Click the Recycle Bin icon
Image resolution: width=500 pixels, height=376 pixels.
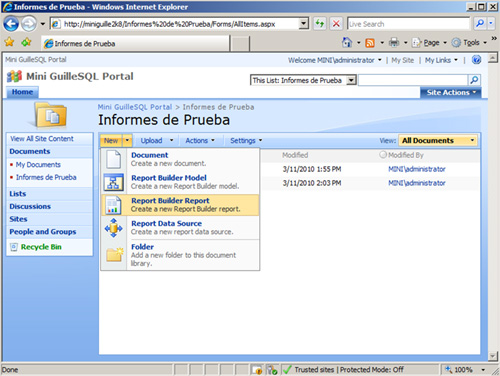pos(14,247)
